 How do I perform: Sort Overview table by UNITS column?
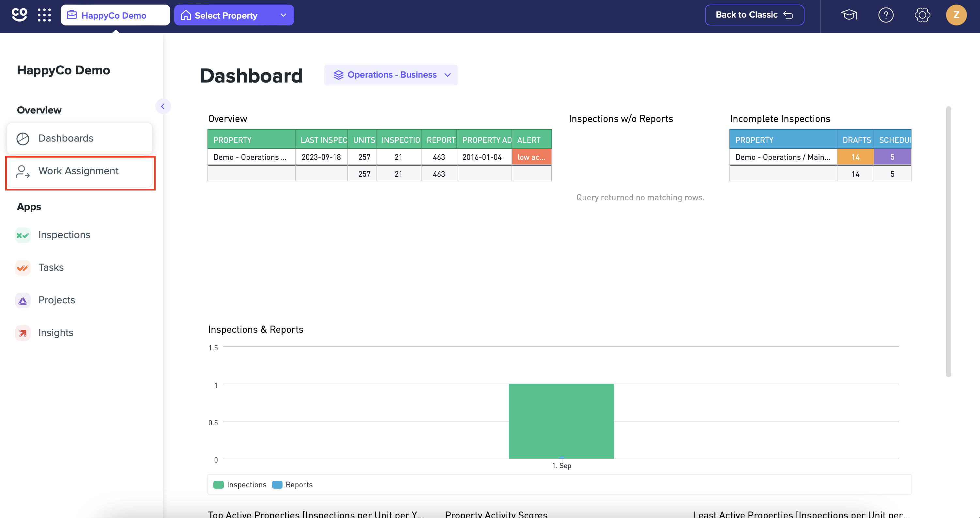(x=362, y=140)
